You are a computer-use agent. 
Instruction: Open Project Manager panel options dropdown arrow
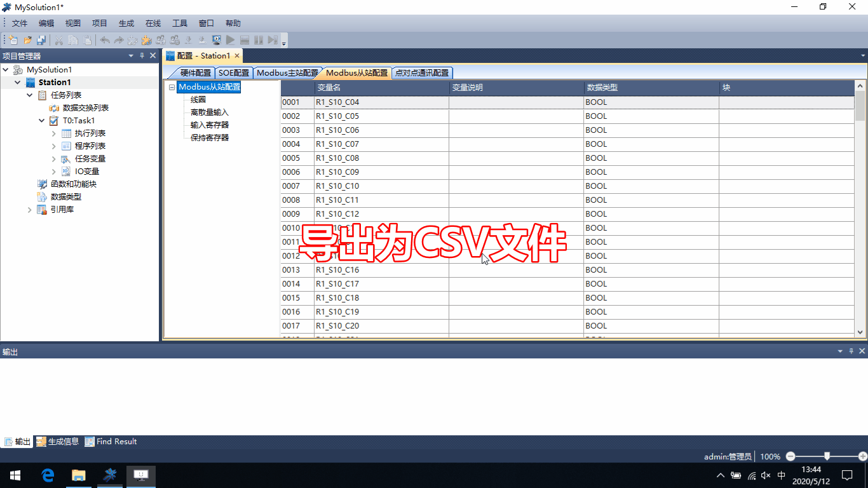(x=132, y=56)
